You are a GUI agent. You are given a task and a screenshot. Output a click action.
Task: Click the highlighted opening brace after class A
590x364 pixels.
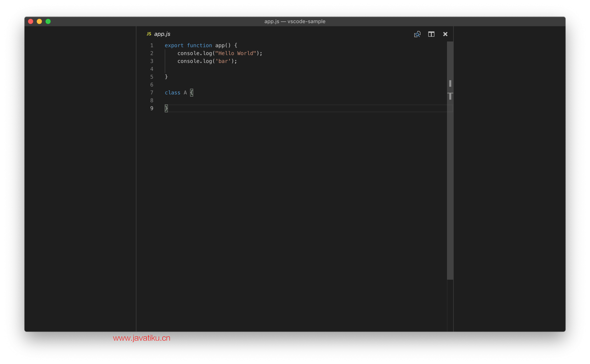pyautogui.click(x=191, y=92)
